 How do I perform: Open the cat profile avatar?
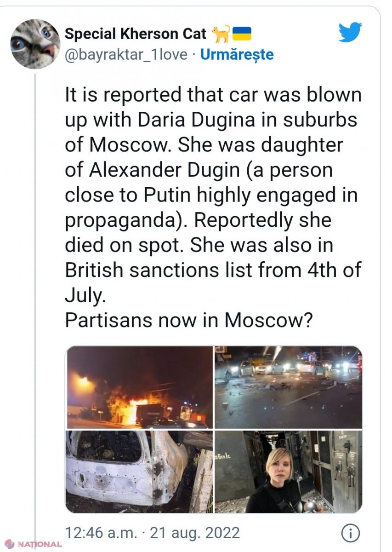coord(35,44)
